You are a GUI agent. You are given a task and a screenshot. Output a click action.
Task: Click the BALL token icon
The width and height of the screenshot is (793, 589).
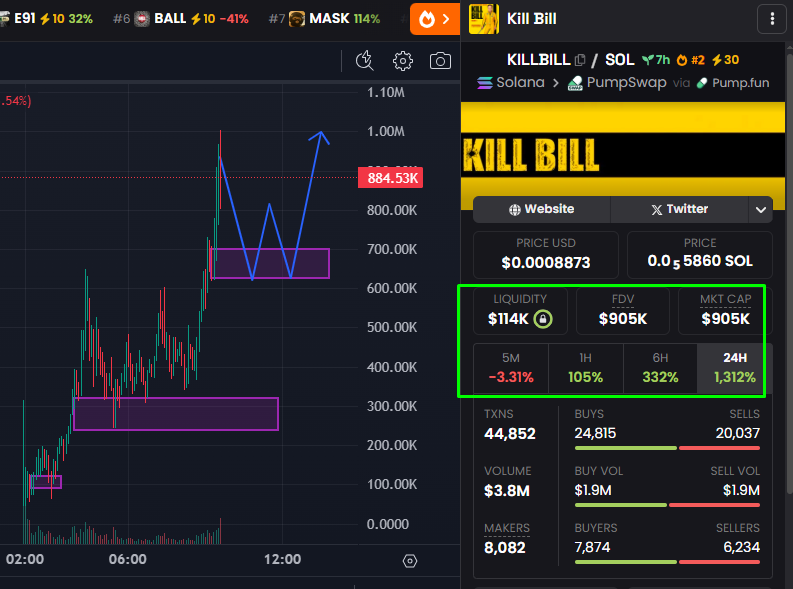point(142,19)
